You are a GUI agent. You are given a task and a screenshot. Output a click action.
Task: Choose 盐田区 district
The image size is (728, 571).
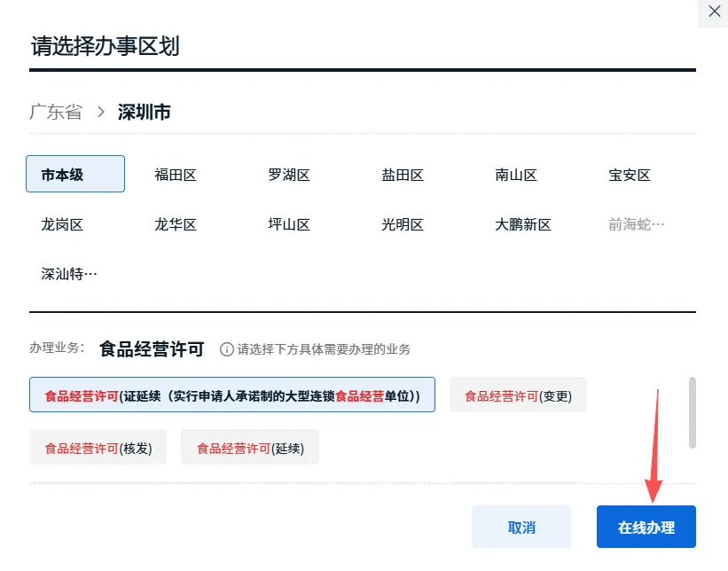click(x=403, y=175)
